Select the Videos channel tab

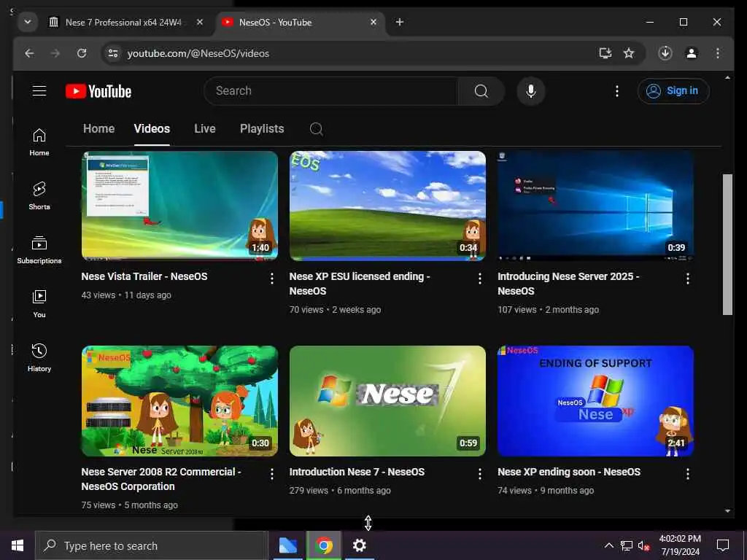(x=152, y=128)
